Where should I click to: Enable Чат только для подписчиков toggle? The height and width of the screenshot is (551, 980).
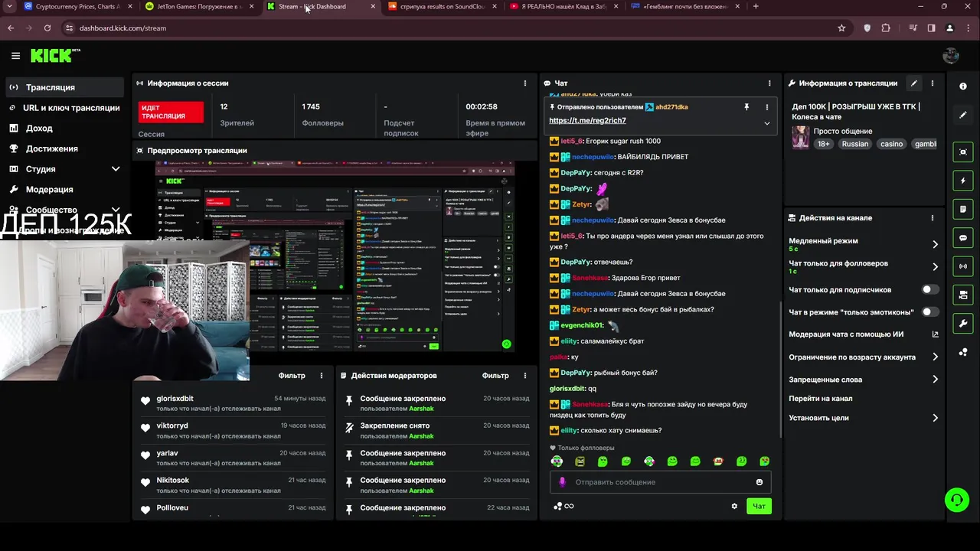pos(930,290)
